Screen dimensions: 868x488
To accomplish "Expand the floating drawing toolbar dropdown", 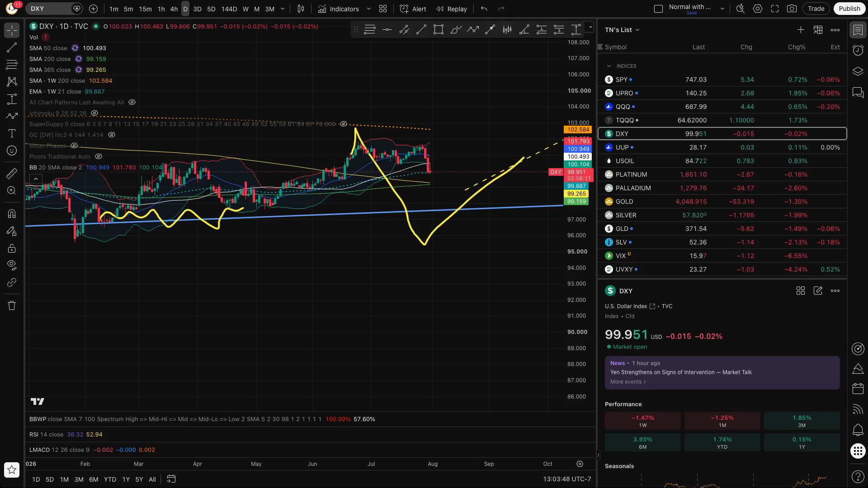I will pos(590,27).
